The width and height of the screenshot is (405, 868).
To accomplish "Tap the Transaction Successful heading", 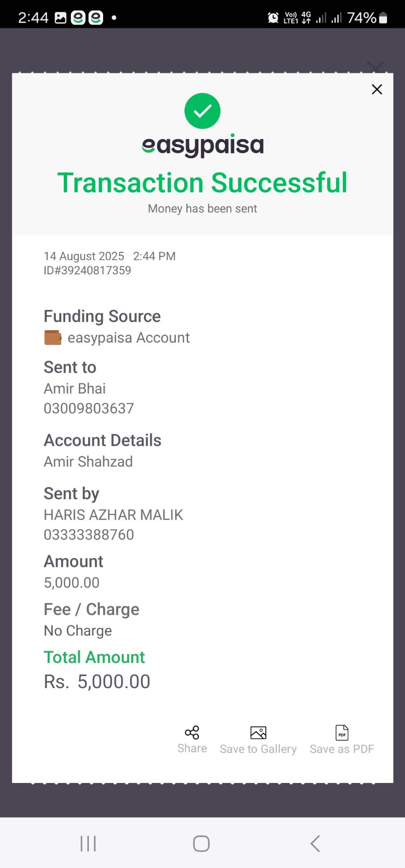I will [202, 183].
